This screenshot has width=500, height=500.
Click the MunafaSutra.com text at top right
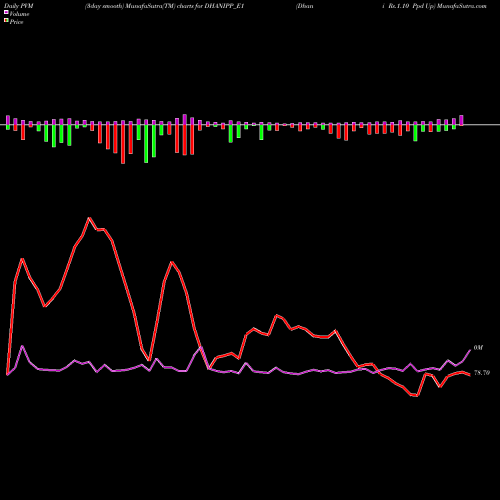461,6
